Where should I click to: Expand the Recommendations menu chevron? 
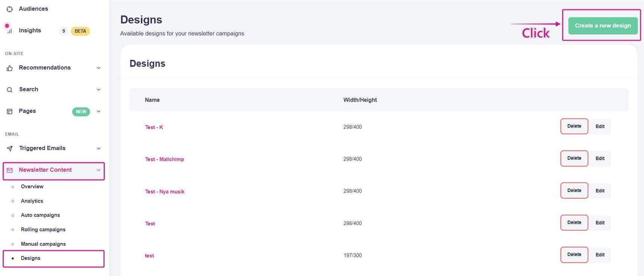tap(98, 68)
